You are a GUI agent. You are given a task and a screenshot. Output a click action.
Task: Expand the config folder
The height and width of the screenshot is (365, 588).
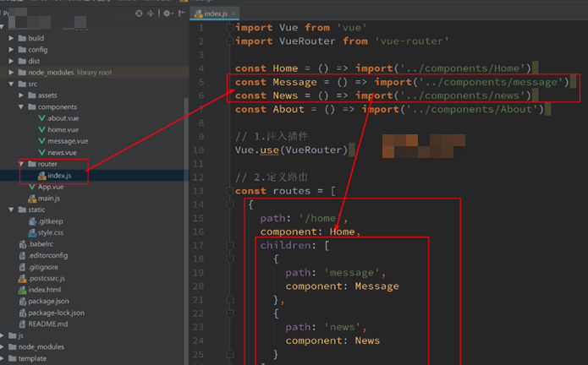(x=11, y=49)
